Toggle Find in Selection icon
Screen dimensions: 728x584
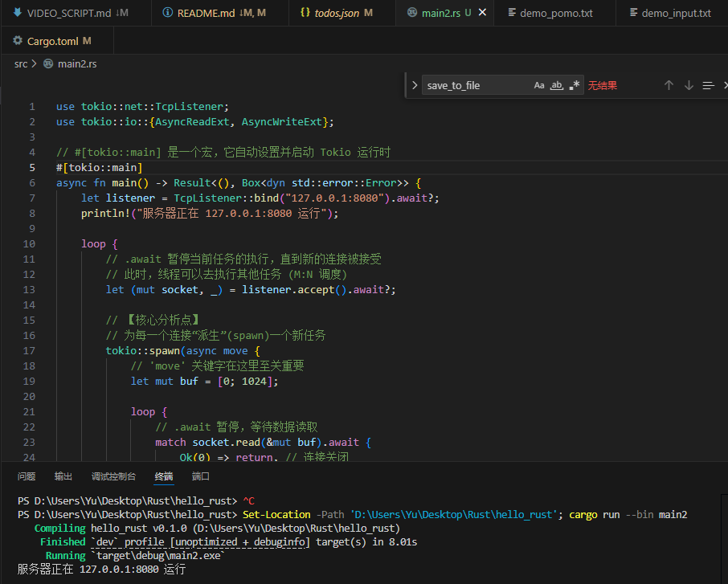[708, 85]
